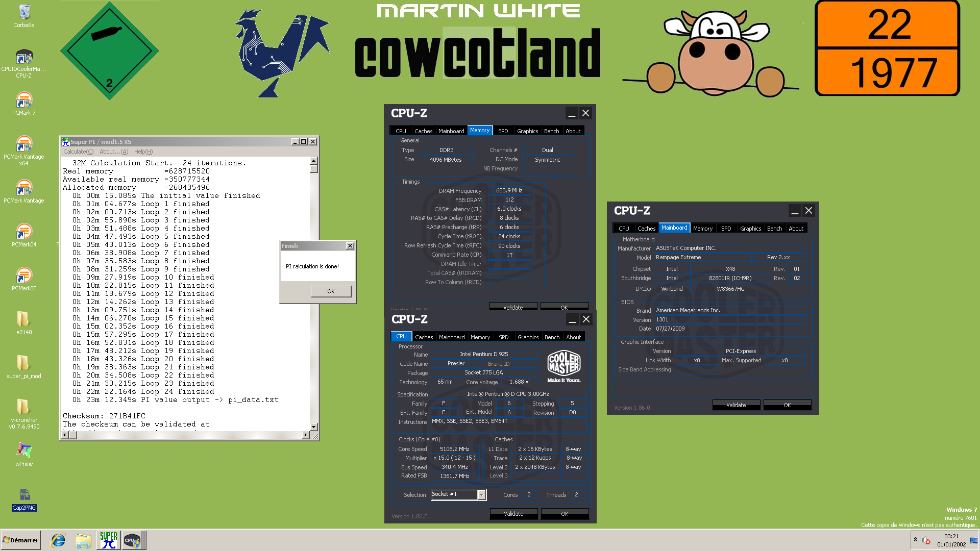Select Graphics tab in memory CPU-Z window
Viewport: 980px width, 551px height.
click(527, 131)
